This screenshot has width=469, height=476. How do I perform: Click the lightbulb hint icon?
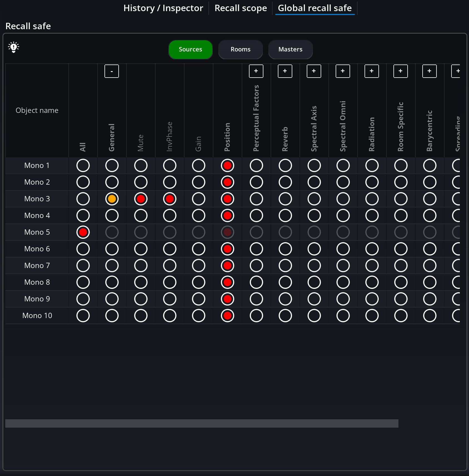pos(13,47)
